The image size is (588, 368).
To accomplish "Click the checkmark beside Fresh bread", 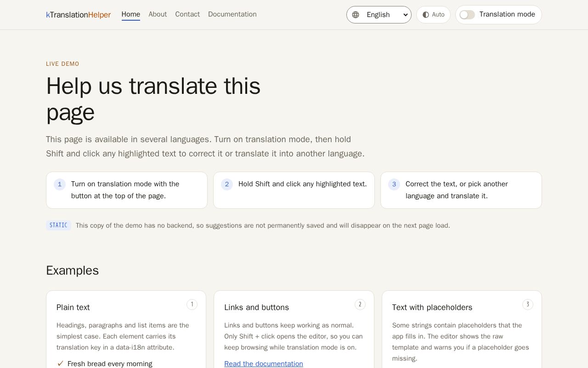I will tap(60, 364).
